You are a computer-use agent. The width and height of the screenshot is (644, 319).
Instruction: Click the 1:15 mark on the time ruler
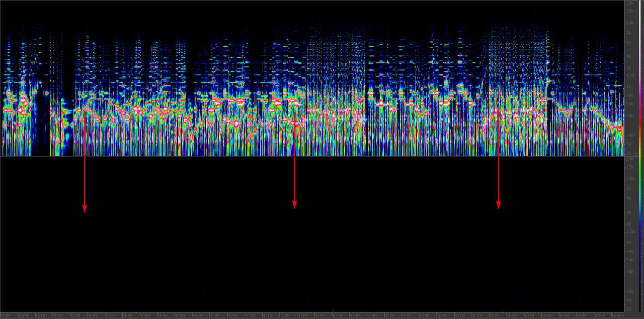267,315
